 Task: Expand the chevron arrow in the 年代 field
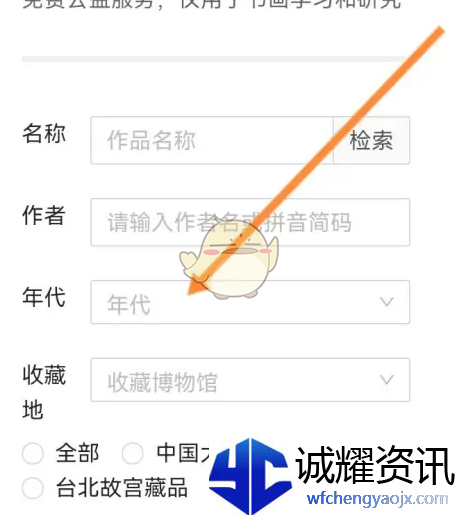(387, 302)
